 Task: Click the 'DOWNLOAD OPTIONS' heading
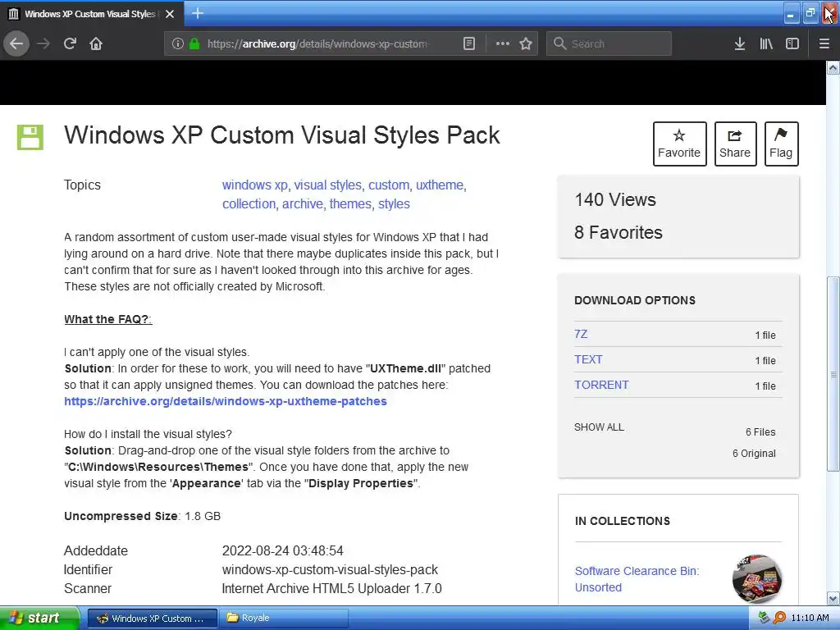pos(635,300)
